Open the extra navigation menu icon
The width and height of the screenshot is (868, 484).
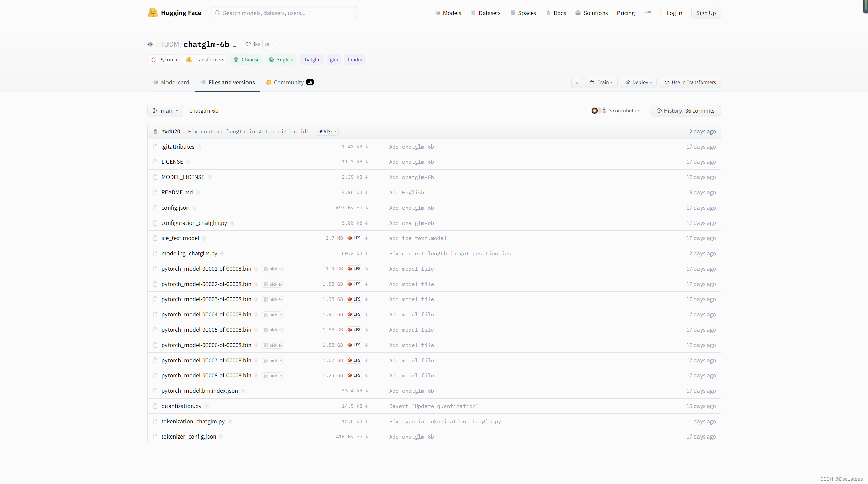[648, 13]
